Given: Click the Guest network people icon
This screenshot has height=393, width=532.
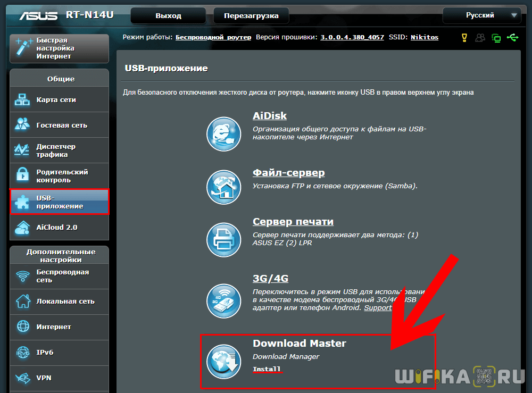Looking at the screenshot, I should click(x=22, y=124).
